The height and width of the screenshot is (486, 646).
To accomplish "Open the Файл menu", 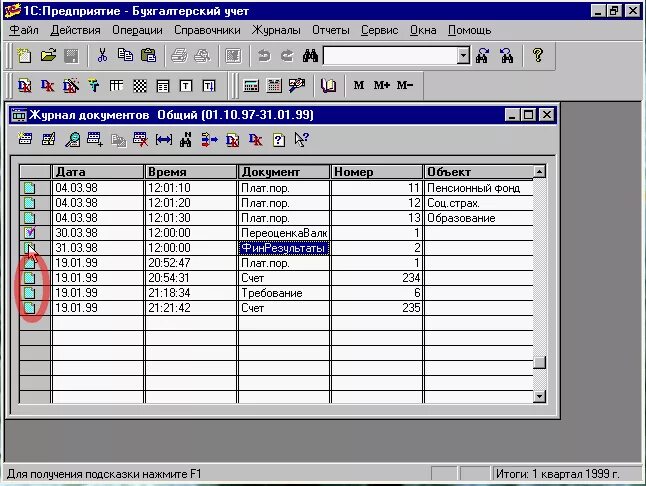I will coord(24,30).
